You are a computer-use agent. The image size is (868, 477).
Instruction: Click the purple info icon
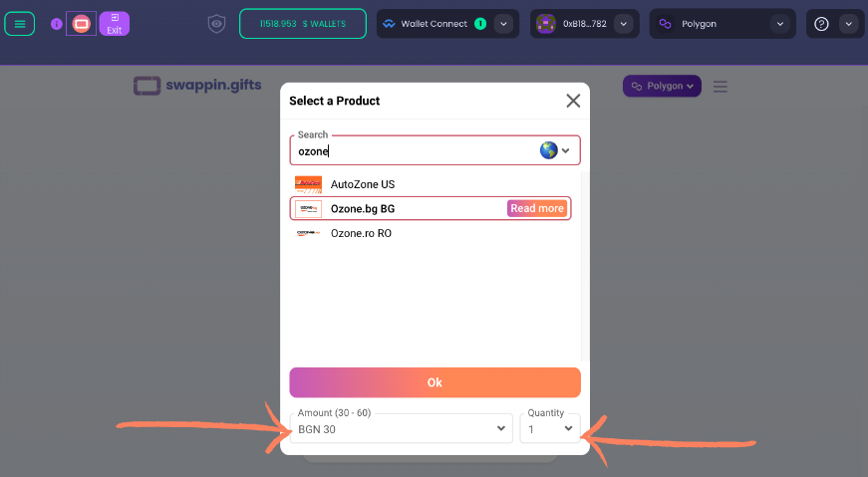(x=56, y=24)
